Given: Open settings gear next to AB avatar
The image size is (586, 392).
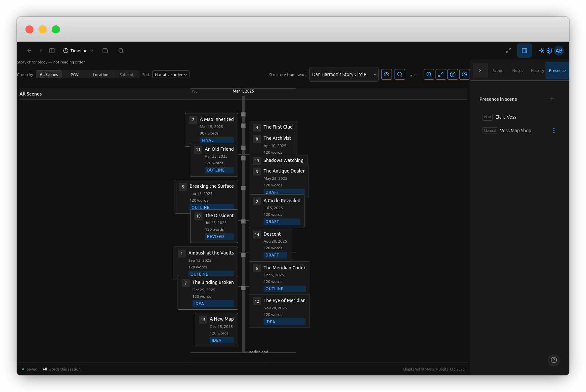Looking at the screenshot, I should [549, 51].
